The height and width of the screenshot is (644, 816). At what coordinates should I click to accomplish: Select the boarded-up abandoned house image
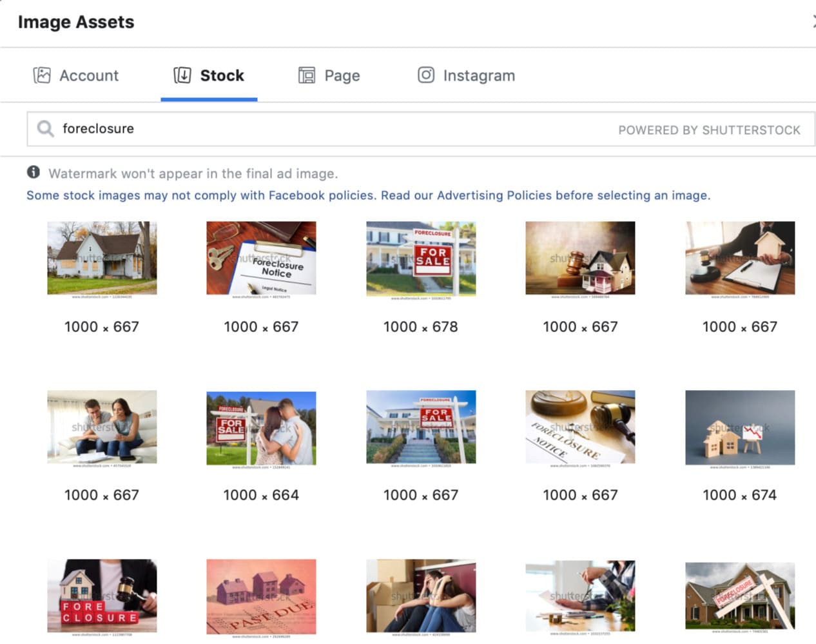[x=101, y=258]
